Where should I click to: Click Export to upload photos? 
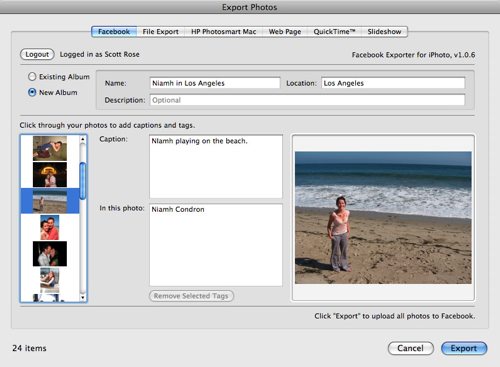(x=464, y=348)
